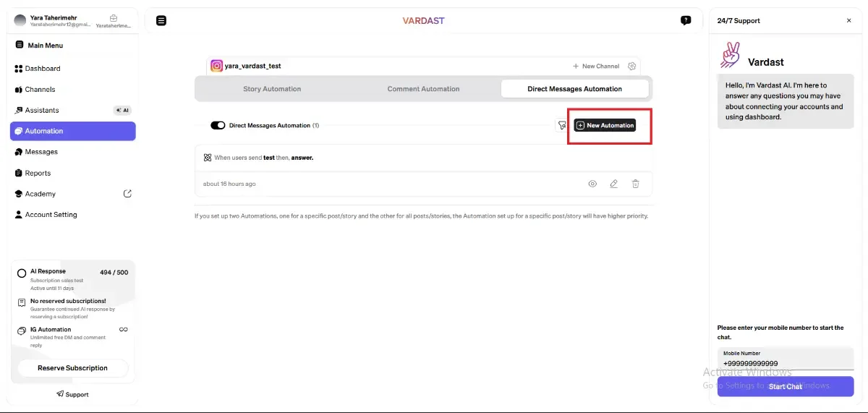The image size is (868, 413).
Task: Click the Academy external link icon
Action: point(127,194)
